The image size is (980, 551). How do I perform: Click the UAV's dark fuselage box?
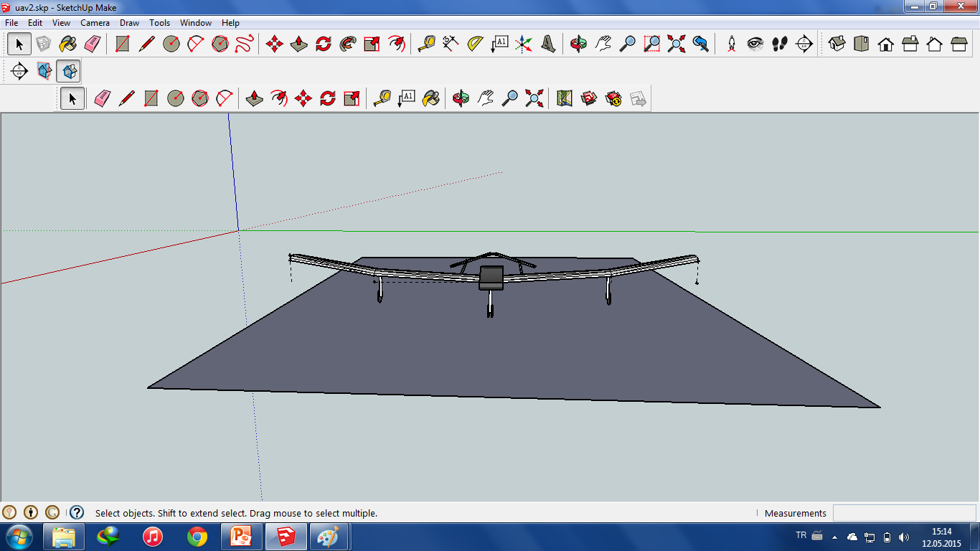tap(491, 277)
